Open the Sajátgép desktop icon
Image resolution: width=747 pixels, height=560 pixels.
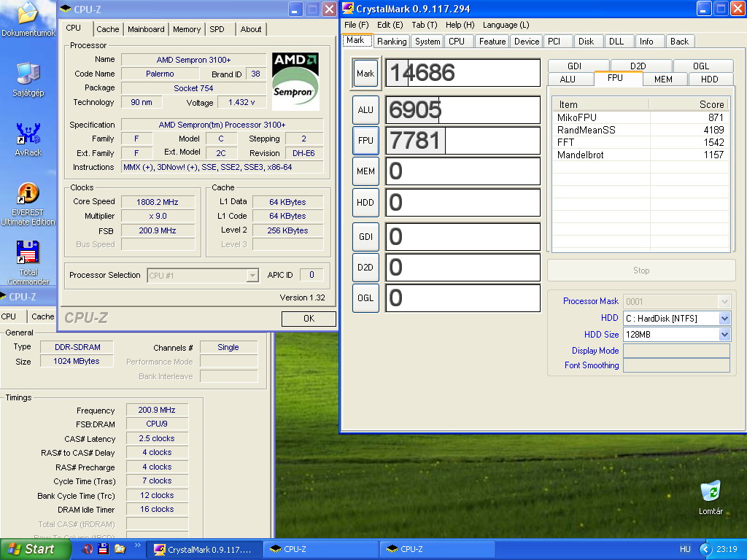click(28, 79)
